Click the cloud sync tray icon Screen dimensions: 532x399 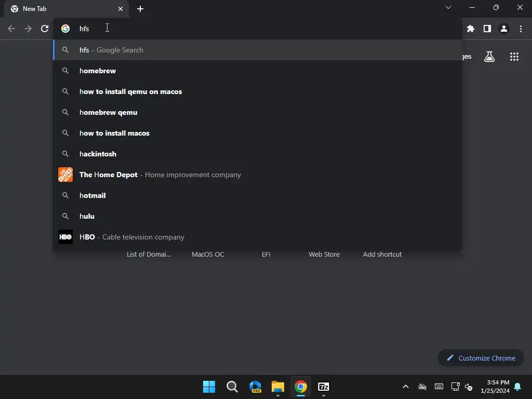click(x=422, y=387)
